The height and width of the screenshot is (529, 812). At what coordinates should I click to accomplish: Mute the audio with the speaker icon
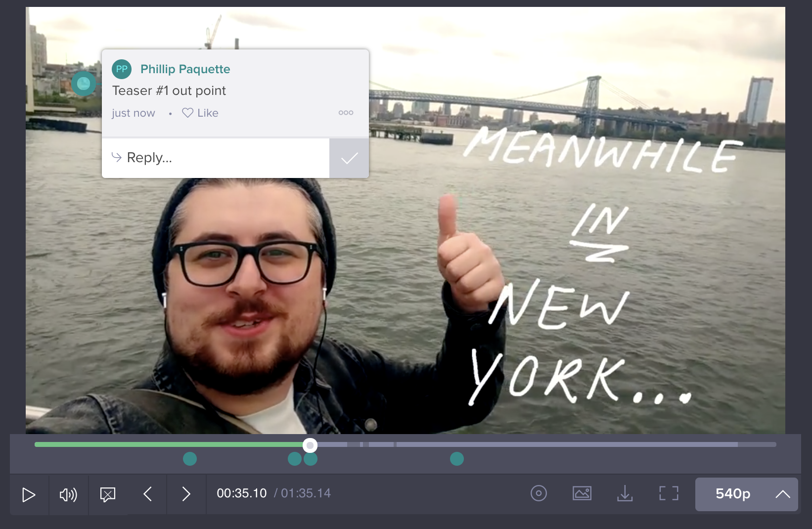click(x=68, y=494)
